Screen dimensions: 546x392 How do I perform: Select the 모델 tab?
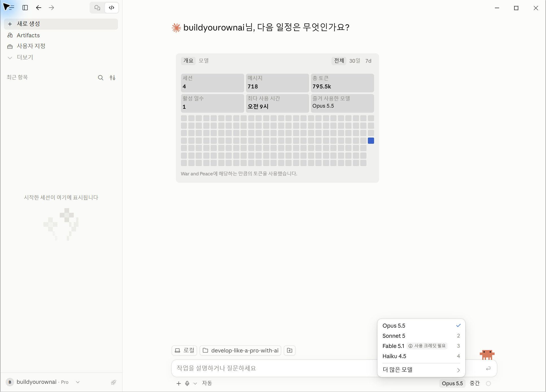204,61
